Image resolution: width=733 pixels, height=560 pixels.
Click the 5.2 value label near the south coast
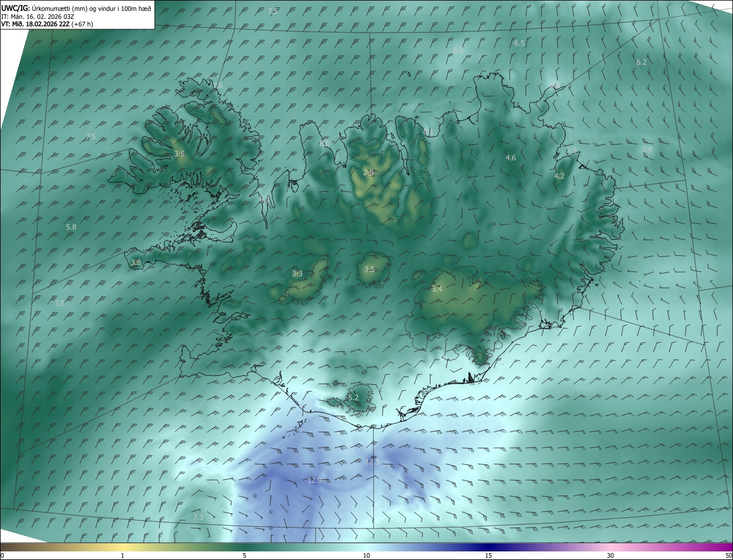point(353,397)
